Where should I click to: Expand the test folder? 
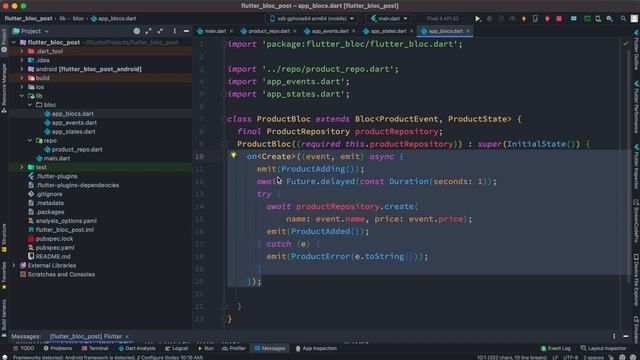22,167
